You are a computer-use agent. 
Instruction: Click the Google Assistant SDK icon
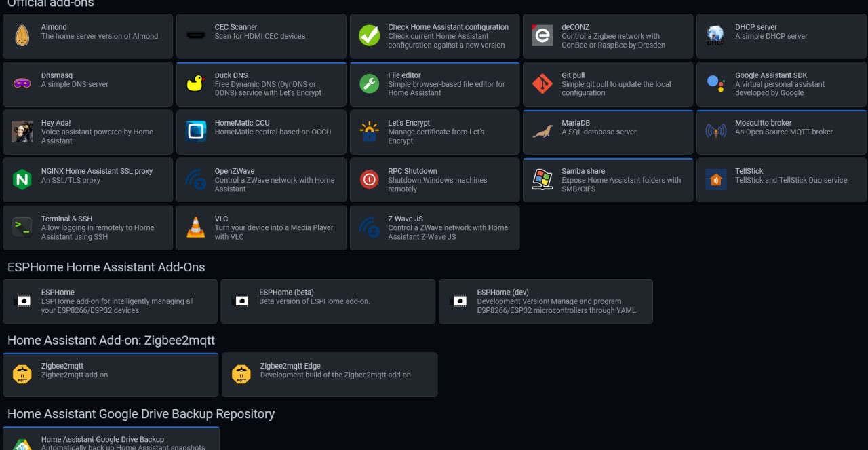(716, 83)
